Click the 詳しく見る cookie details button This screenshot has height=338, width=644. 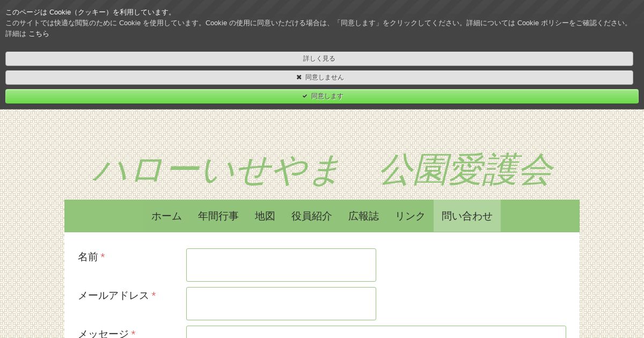pyautogui.click(x=319, y=58)
